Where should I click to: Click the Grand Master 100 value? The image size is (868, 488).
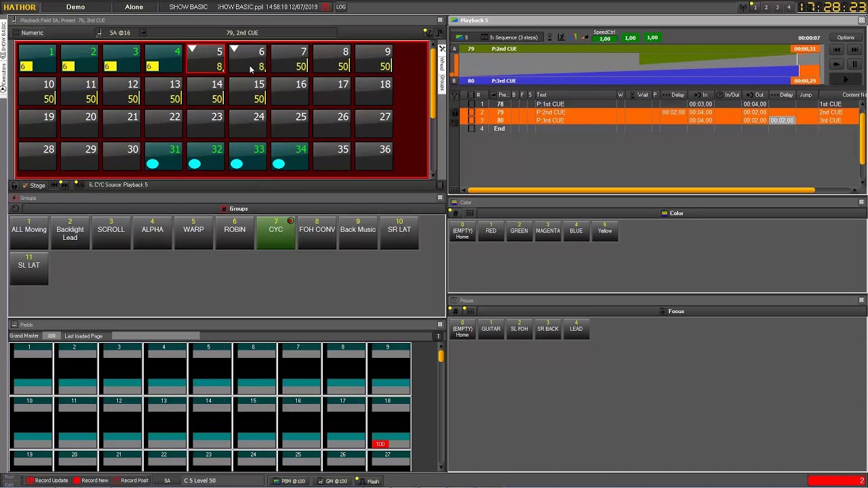[51, 336]
